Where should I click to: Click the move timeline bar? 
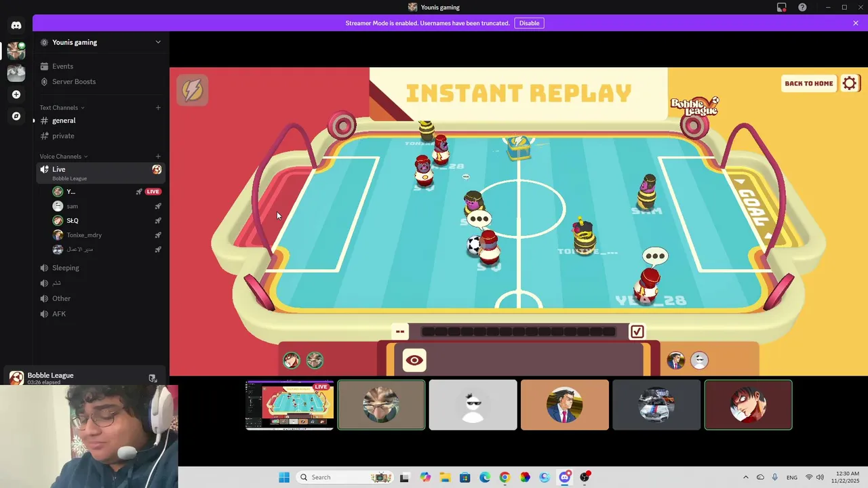point(519,331)
